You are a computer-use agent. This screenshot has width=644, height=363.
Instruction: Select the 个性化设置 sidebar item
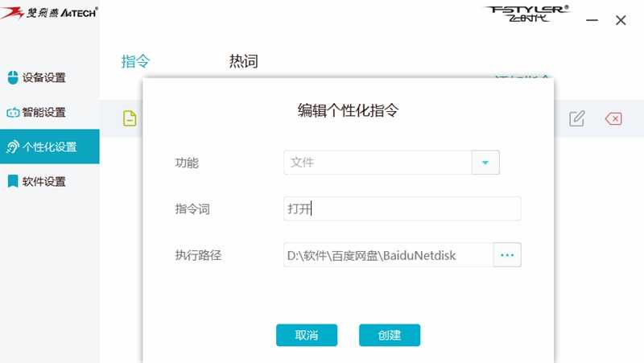click(50, 146)
